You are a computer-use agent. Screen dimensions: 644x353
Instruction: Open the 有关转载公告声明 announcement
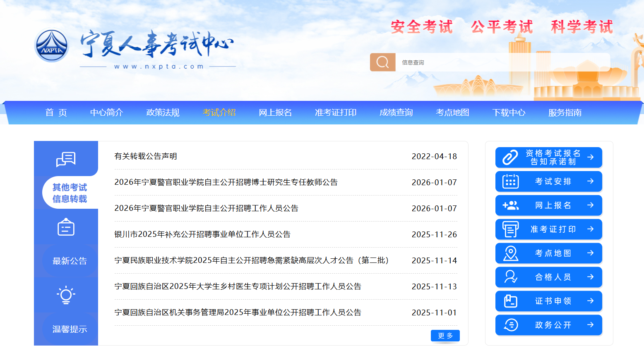click(x=146, y=156)
